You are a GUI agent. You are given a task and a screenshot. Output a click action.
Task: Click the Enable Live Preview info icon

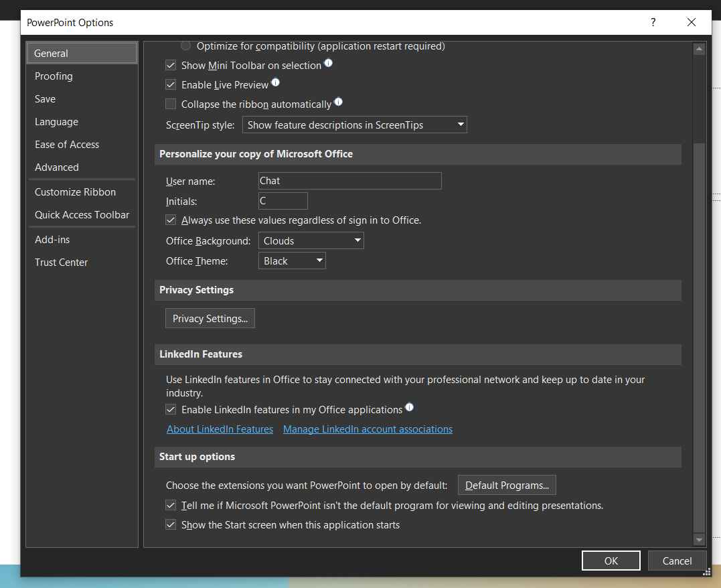[275, 82]
